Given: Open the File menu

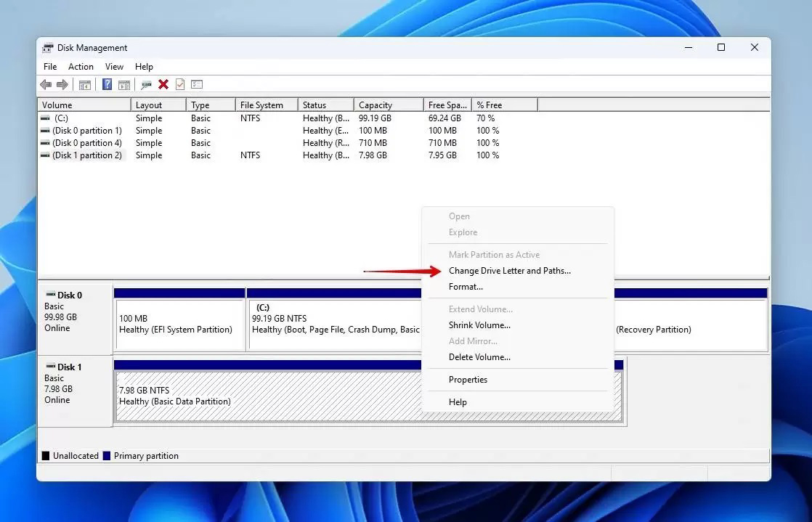Looking at the screenshot, I should (50, 67).
